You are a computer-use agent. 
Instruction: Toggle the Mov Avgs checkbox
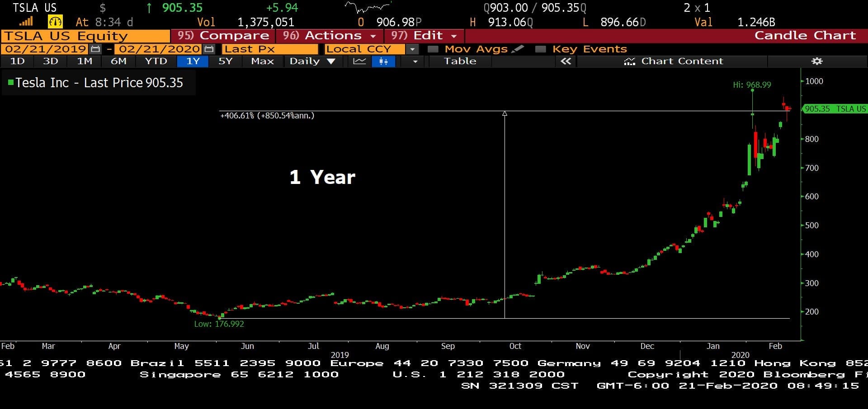[433, 49]
